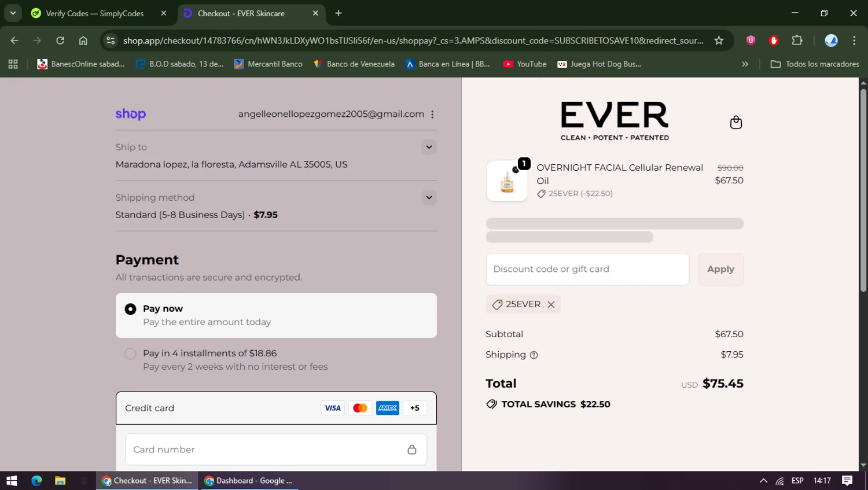This screenshot has height=490, width=868.
Task: Close the Checkout EVER Skincare tab
Action: (x=315, y=13)
